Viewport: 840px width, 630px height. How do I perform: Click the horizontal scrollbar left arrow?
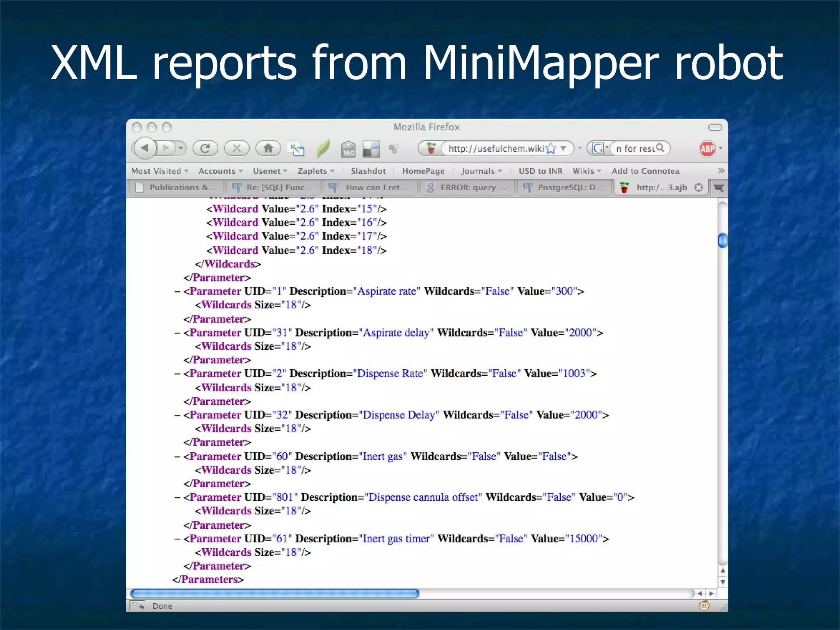pos(700,593)
